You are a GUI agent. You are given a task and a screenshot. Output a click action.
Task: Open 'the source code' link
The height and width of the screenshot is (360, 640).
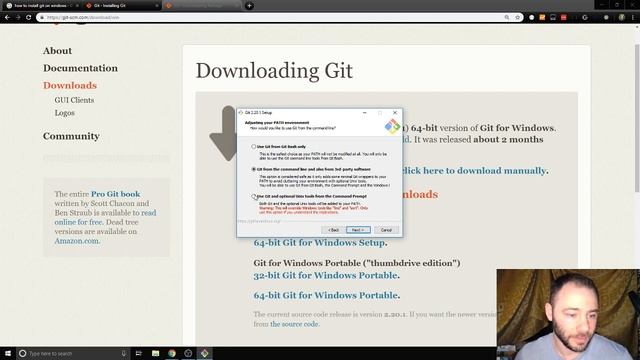tap(294, 324)
